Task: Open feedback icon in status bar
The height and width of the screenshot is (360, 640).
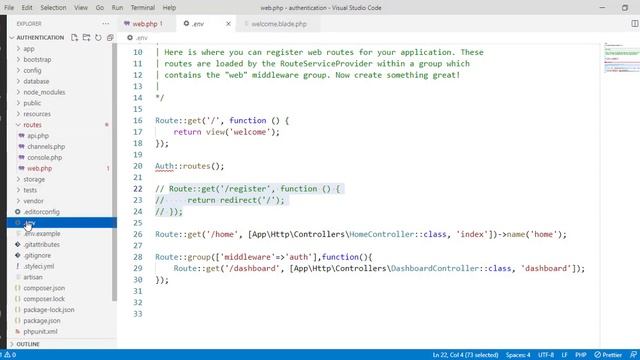Action: 633,355
